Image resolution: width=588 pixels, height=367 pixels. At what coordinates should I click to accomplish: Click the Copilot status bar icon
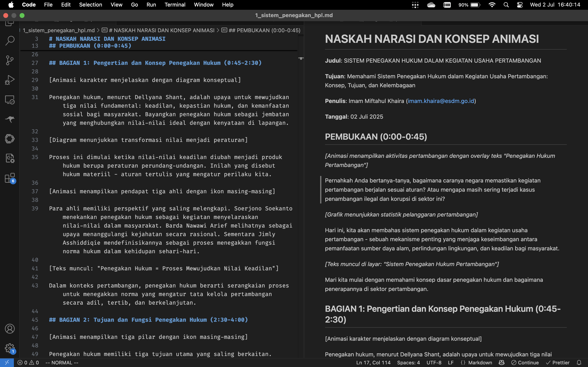(x=501, y=363)
